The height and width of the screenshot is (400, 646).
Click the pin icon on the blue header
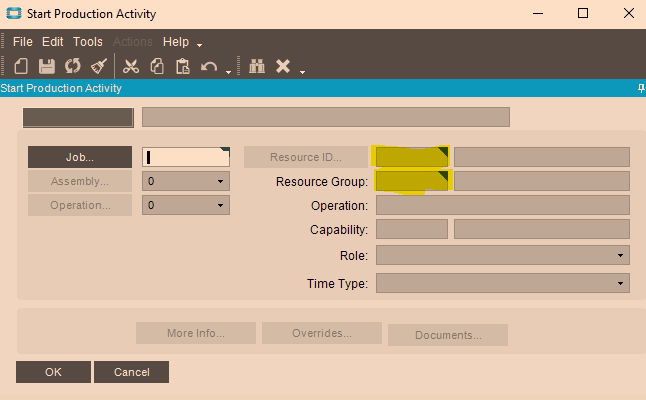641,88
